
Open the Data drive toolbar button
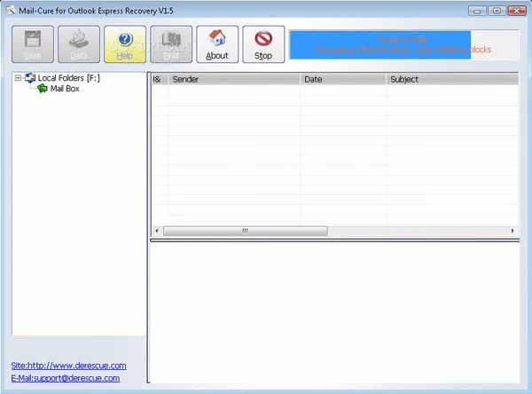click(79, 44)
